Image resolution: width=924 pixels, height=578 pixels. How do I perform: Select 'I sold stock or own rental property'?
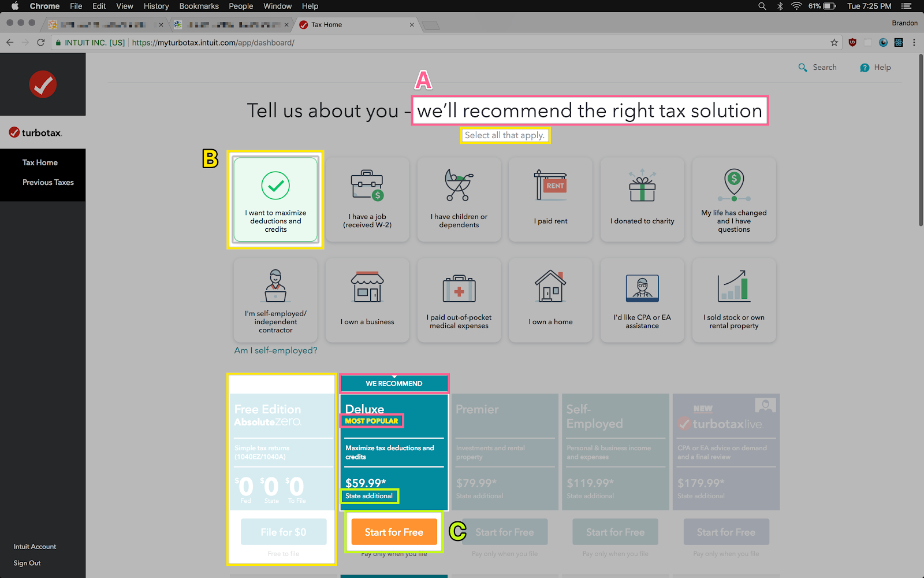point(734,300)
